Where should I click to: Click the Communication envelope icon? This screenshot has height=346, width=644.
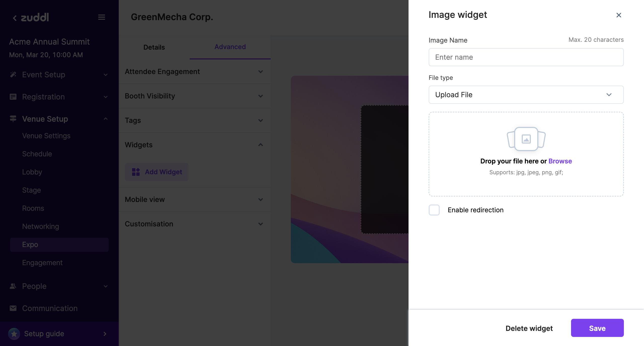(13, 308)
